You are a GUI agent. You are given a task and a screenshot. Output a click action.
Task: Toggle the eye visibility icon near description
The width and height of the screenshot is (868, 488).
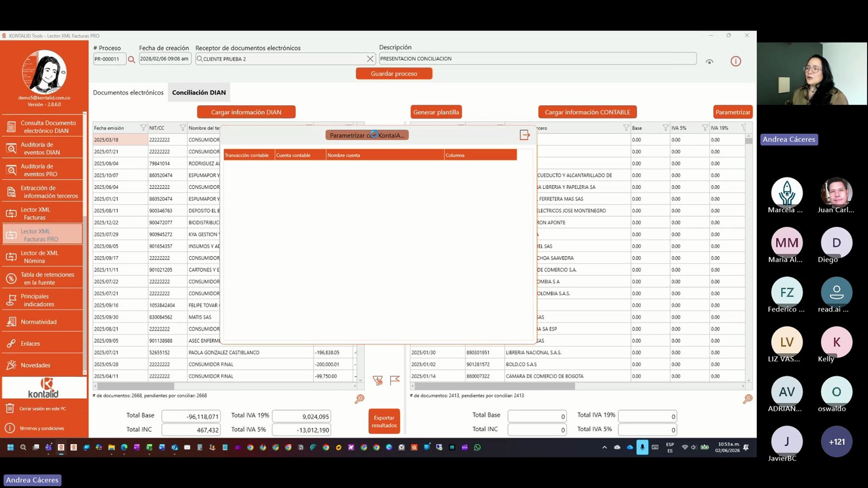709,61
